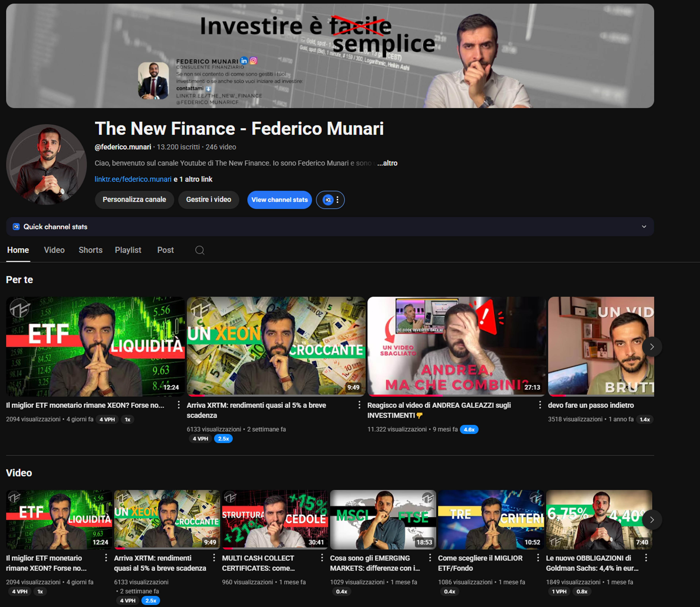Click the Gestire i video button
The height and width of the screenshot is (607, 700).
coord(209,200)
